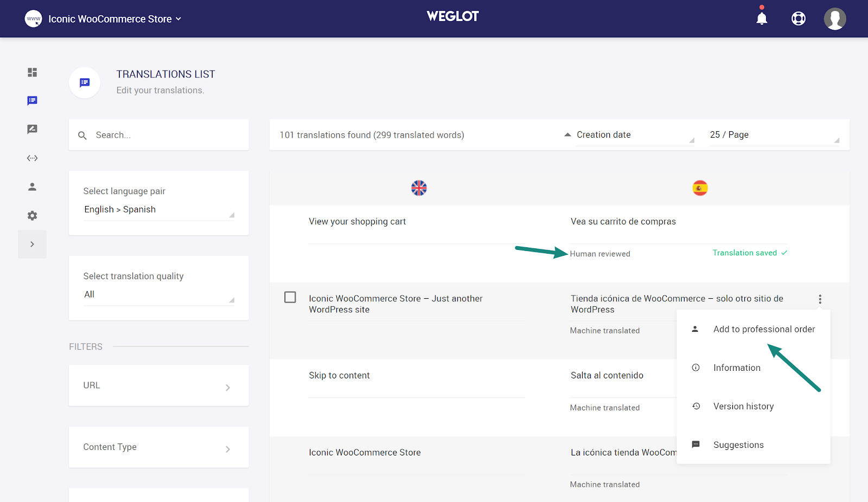
Task: Select Information from the menu
Action: coord(754,368)
